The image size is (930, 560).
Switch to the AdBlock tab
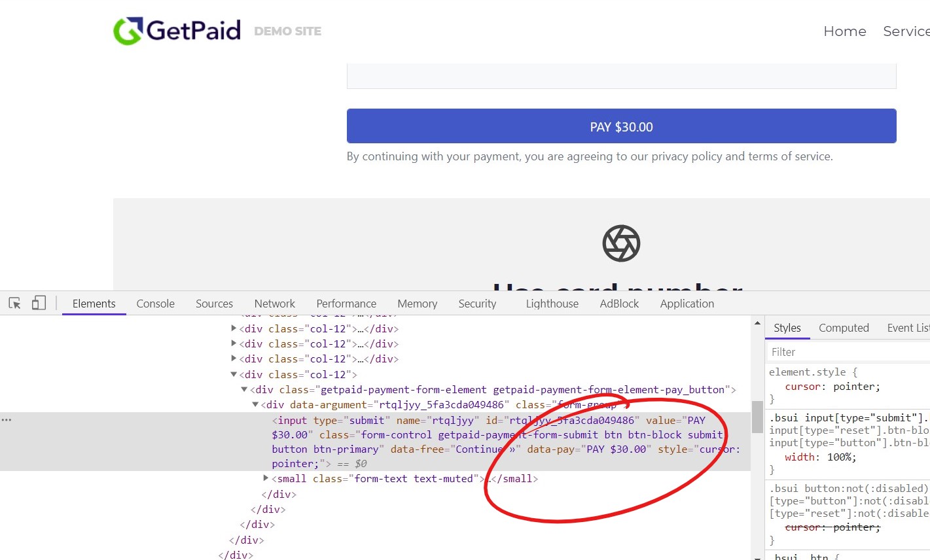[x=618, y=303]
